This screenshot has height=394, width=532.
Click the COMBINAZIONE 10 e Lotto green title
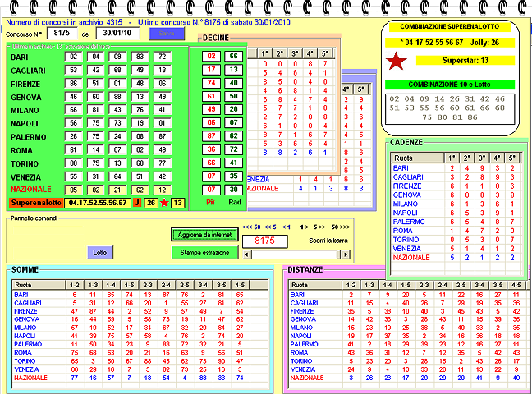[x=450, y=85]
